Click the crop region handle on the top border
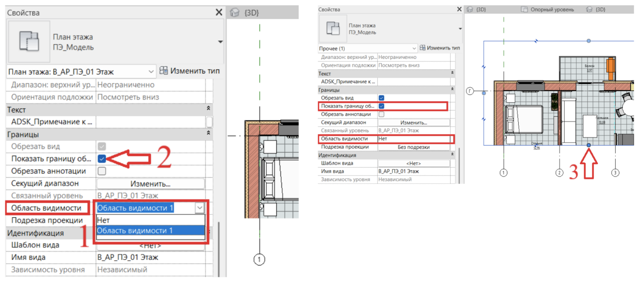Viewport: 644px width, 283px height. 589,41
